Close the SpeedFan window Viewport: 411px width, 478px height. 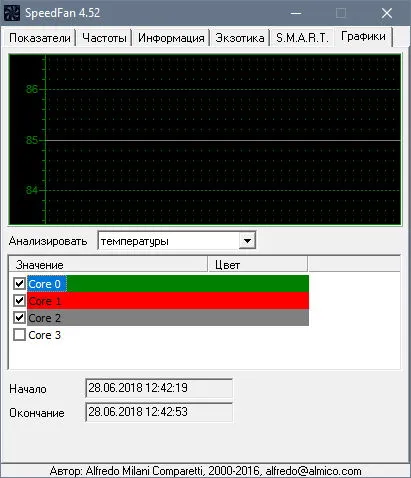pyautogui.click(x=387, y=13)
